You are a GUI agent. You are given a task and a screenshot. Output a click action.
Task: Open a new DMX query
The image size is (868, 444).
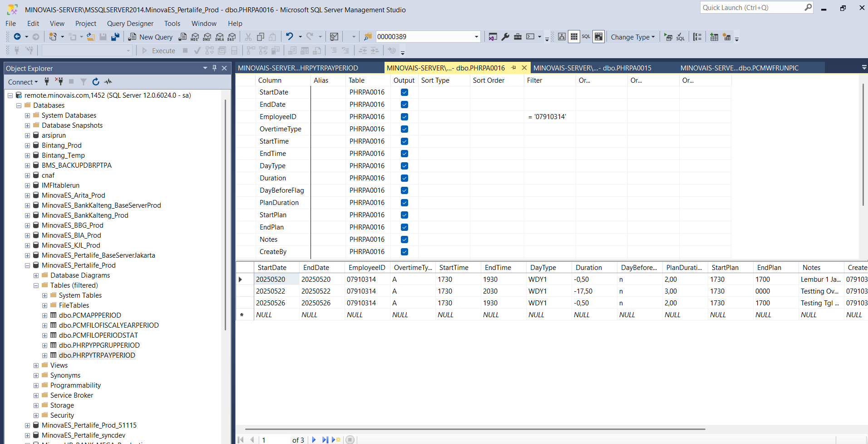207,37
